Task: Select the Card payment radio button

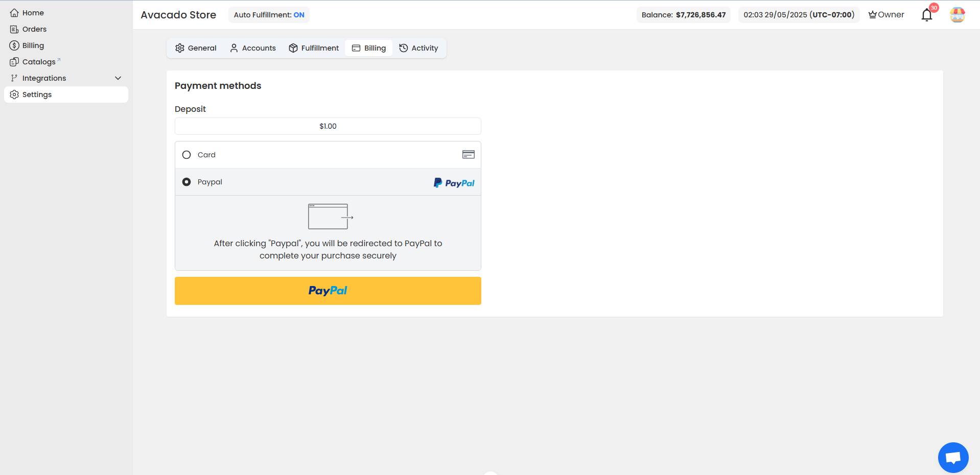Action: click(x=186, y=155)
